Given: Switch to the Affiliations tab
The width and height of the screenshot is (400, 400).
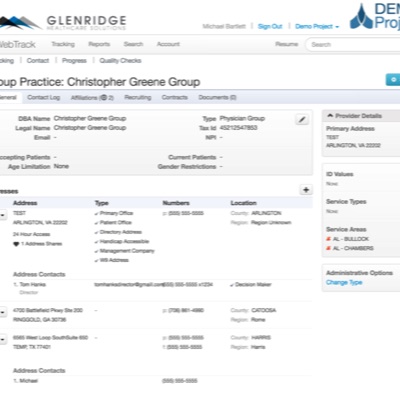Looking at the screenshot, I should pos(92,98).
